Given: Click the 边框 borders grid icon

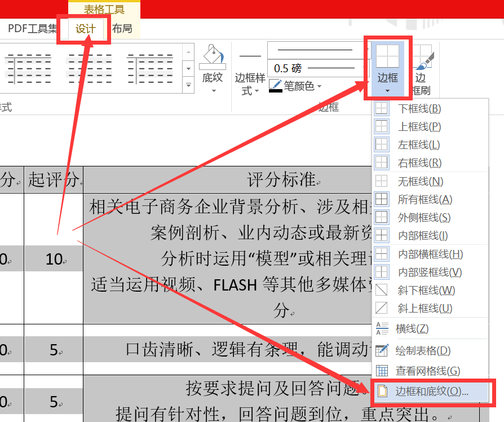Looking at the screenshot, I should 388,56.
